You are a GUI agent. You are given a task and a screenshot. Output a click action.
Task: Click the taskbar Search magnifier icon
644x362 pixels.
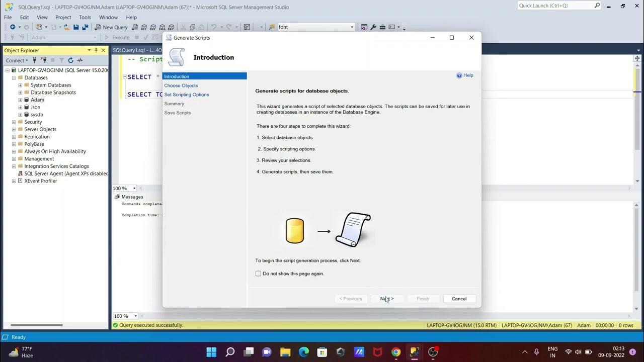click(x=230, y=352)
